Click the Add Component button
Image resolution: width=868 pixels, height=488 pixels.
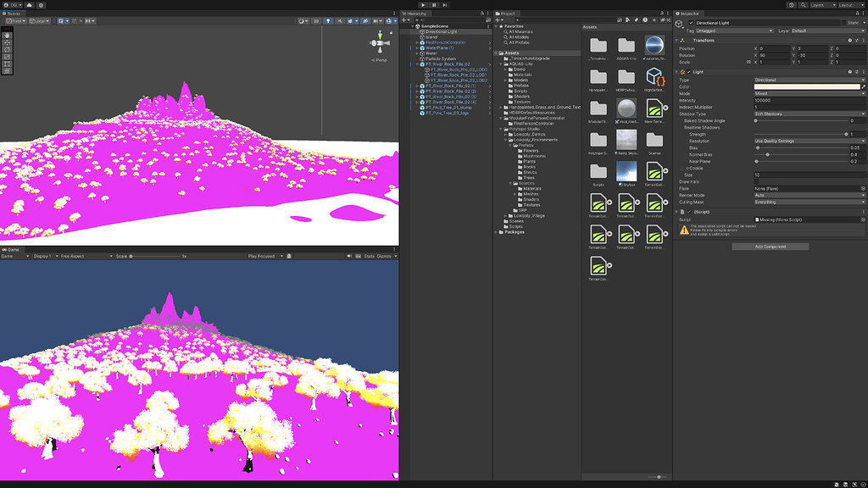pos(770,247)
